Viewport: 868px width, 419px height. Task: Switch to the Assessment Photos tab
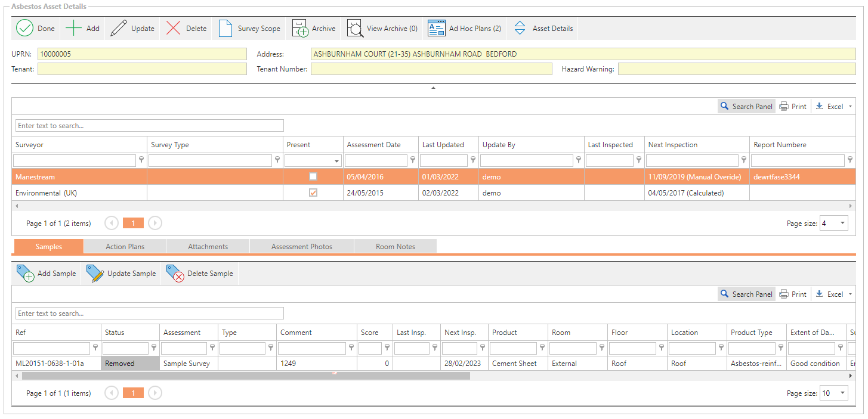click(x=301, y=247)
